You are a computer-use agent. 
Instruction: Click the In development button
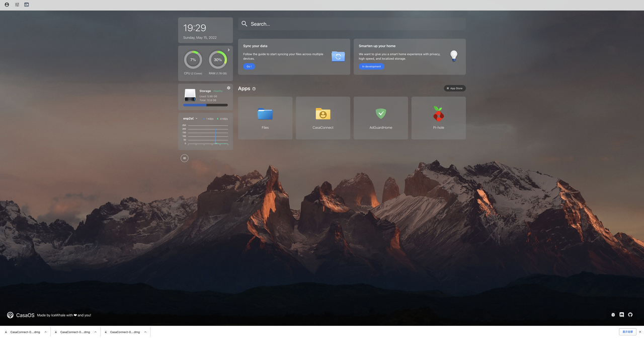click(x=371, y=66)
